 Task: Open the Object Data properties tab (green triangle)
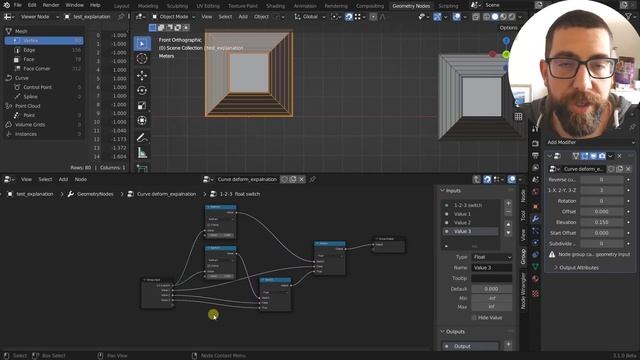536,267
